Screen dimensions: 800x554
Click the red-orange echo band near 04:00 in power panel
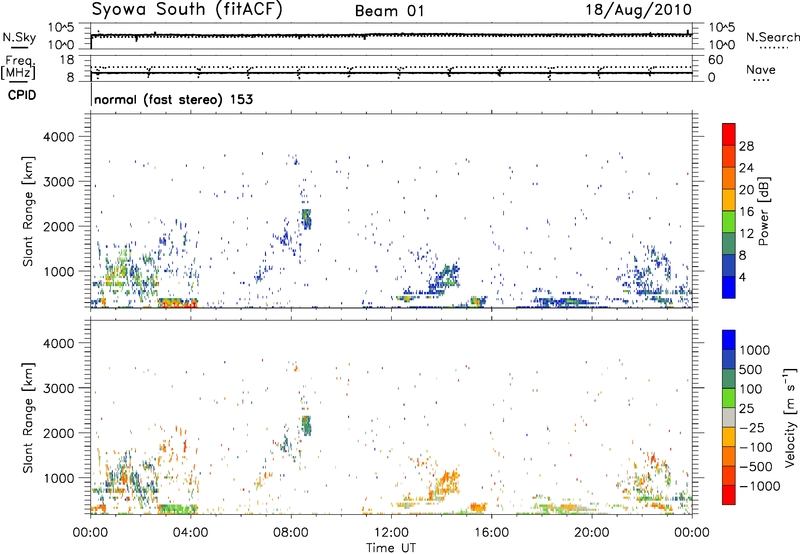177,303
